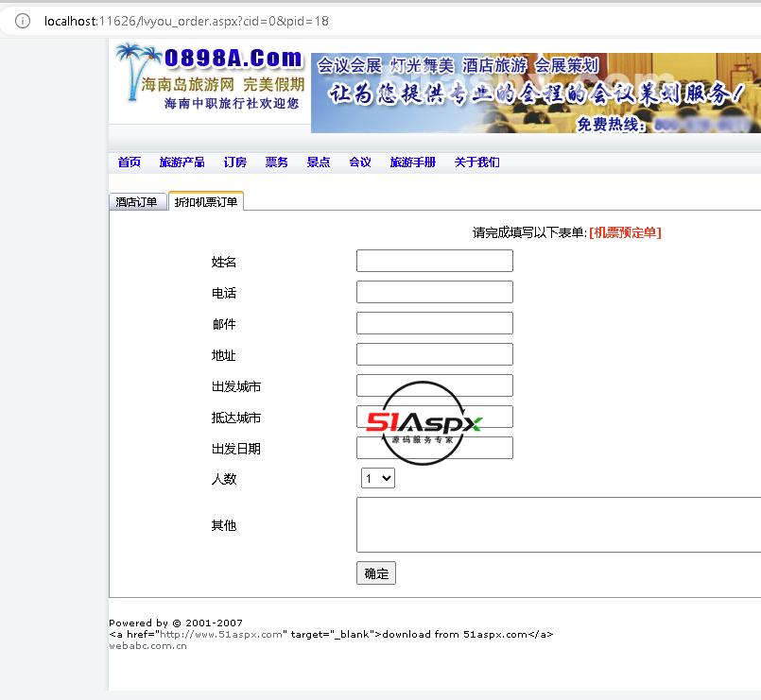Click the 姓名 field label
Viewport: 761px width, 700px height.
pyautogui.click(x=224, y=262)
